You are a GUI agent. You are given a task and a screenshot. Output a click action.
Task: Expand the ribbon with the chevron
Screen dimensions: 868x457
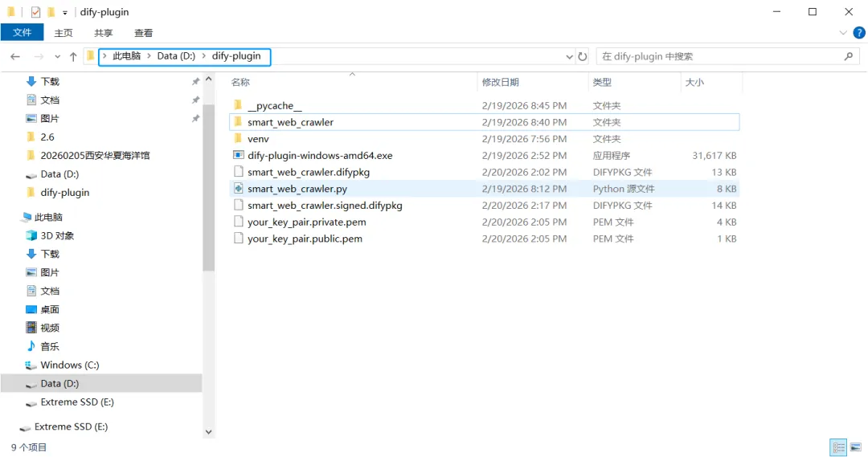coord(843,33)
